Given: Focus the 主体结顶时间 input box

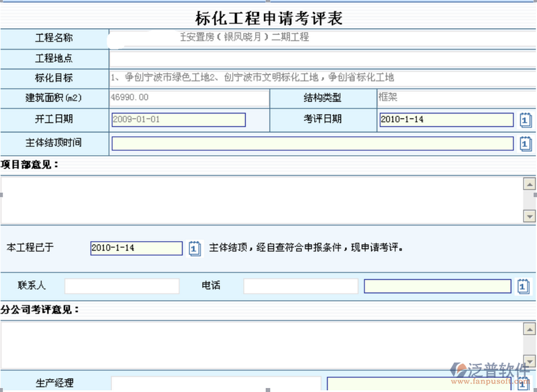Looking at the screenshot, I should 312,144.
